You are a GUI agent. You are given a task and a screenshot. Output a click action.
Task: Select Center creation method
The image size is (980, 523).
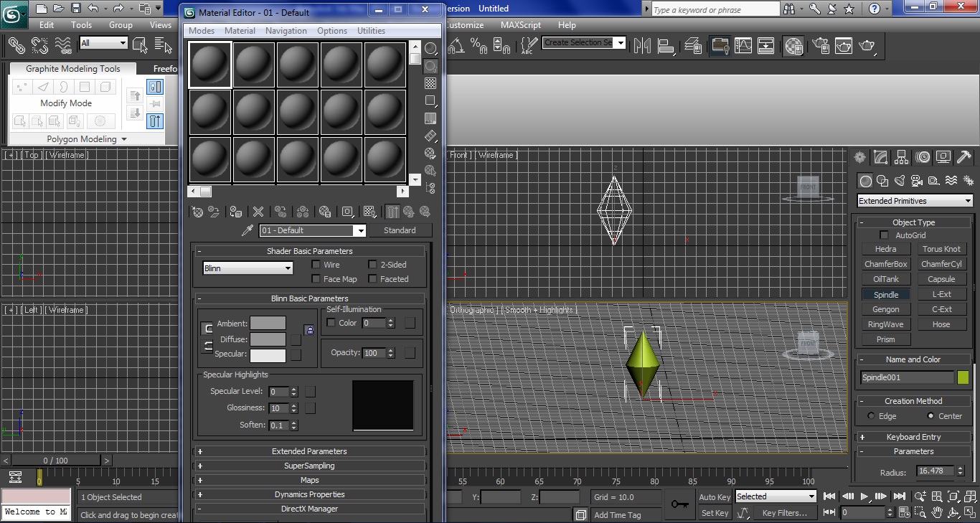[x=931, y=416]
